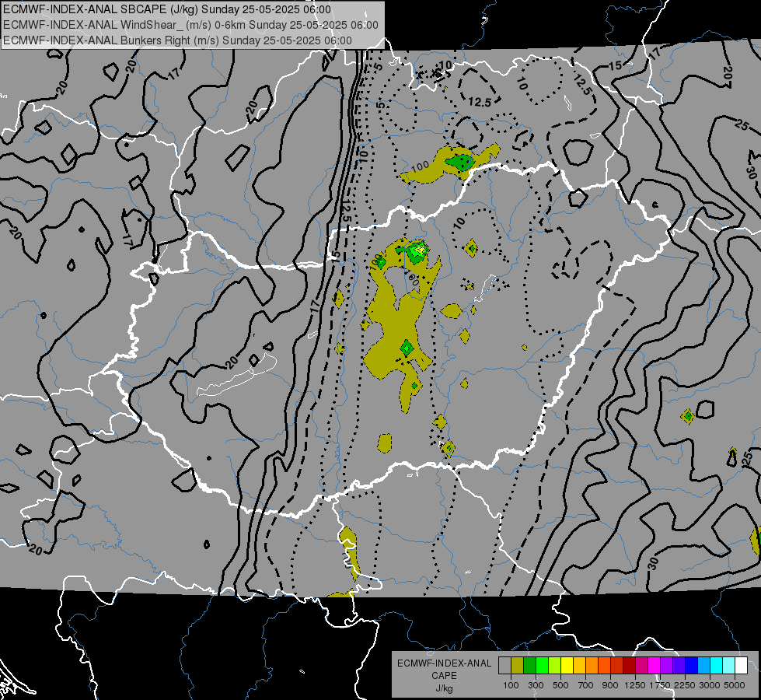The image size is (761, 700).
Task: Click the Bunkers Right title line
Action: tap(177, 40)
